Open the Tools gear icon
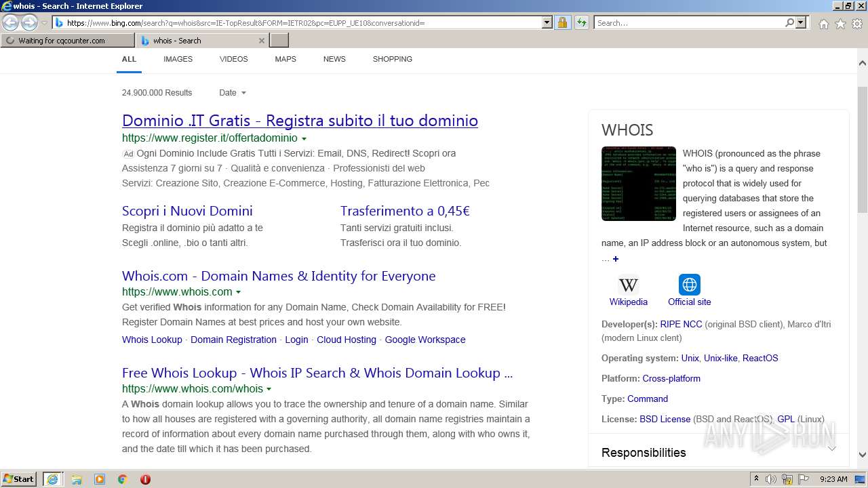This screenshot has width=868, height=488. point(857,24)
